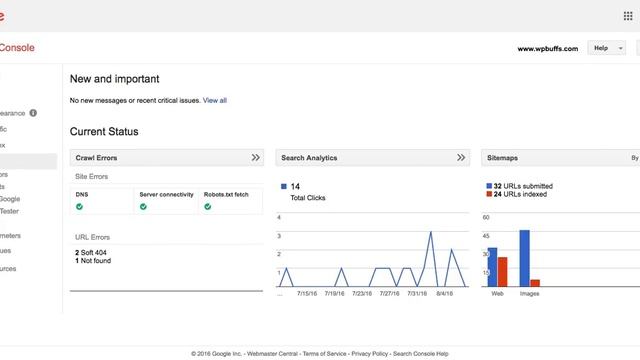This screenshot has width=640, height=360.
Task: Open the sidebar item ending in meters
Action: coord(10,236)
